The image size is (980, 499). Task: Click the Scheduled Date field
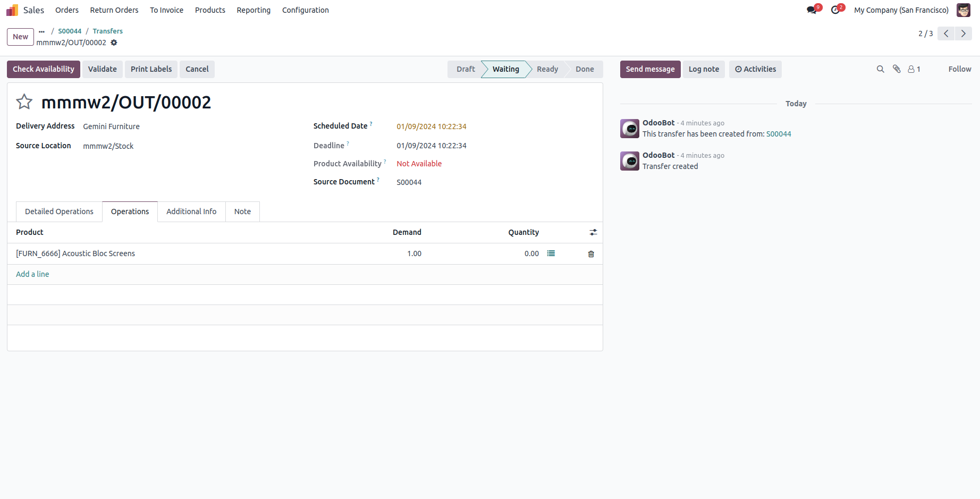(x=432, y=126)
